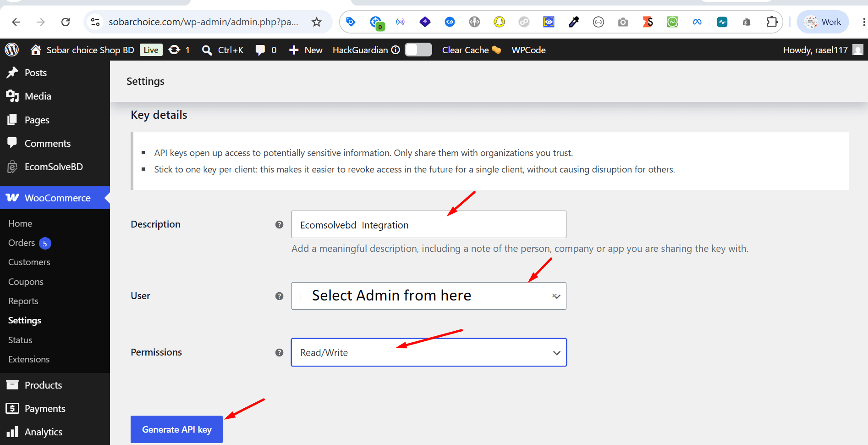Open the camera screenshot extension
Viewport: 868px width, 445px height.
tap(623, 22)
